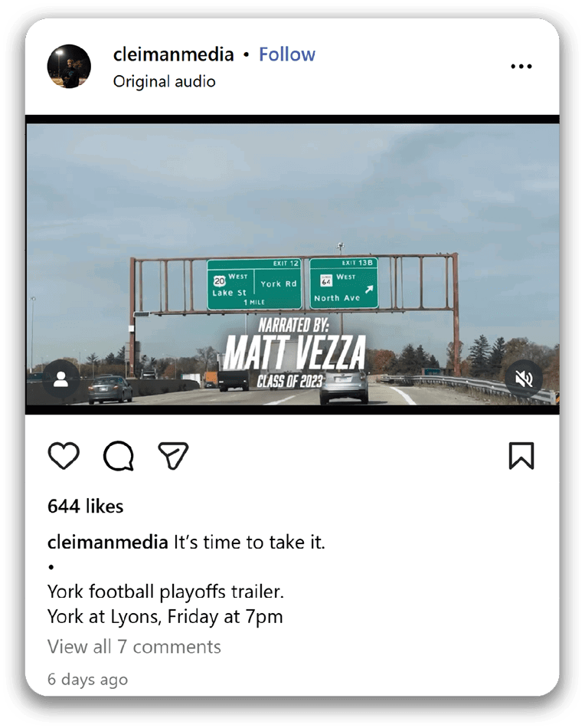Share the post via paper plane icon
This screenshot has height=728, width=585.
coord(173,455)
